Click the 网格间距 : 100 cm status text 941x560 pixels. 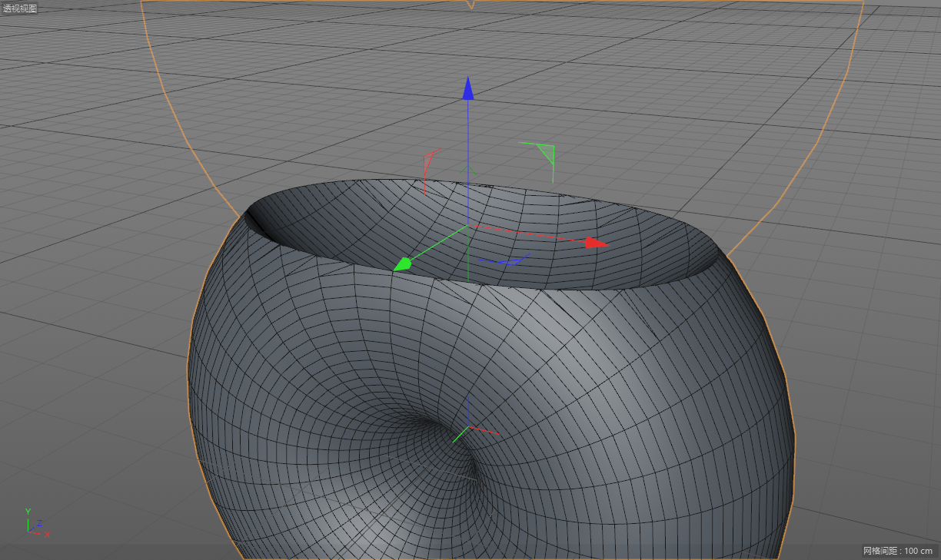tap(897, 551)
